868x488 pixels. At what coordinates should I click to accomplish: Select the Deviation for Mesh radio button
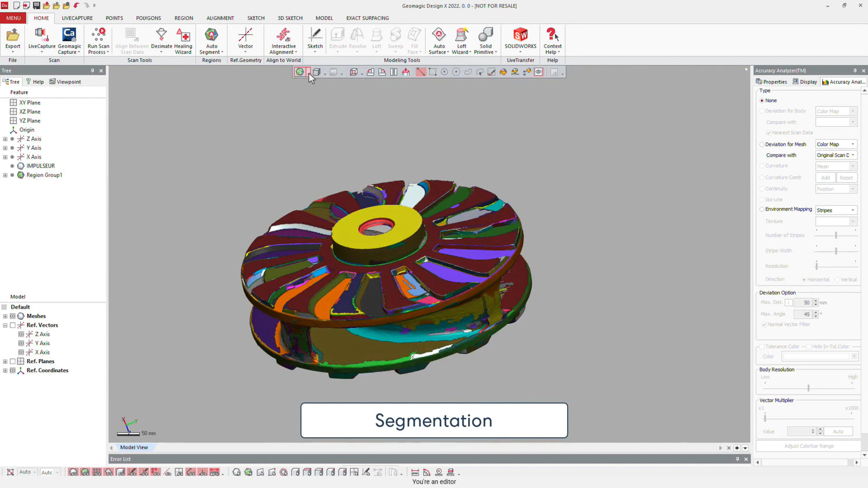click(x=762, y=145)
